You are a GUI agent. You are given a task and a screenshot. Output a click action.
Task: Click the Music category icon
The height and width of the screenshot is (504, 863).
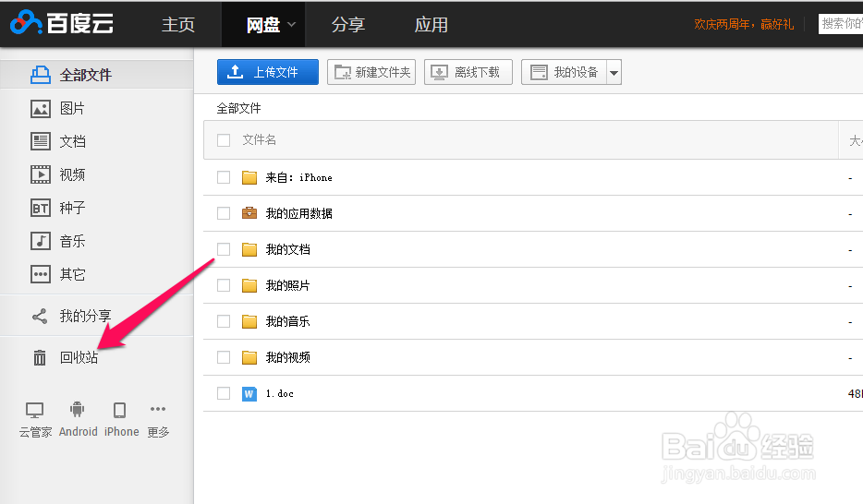tap(40, 241)
